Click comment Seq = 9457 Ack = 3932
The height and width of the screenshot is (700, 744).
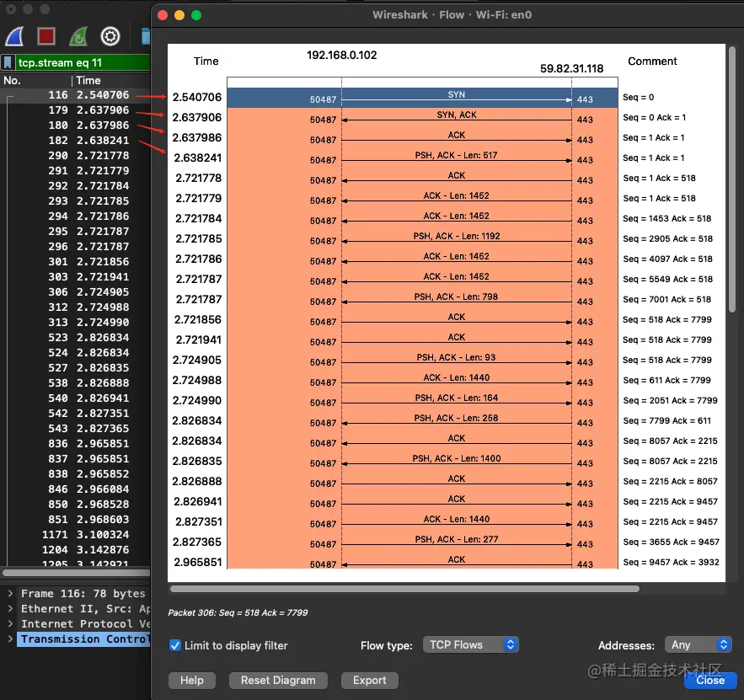(x=671, y=563)
